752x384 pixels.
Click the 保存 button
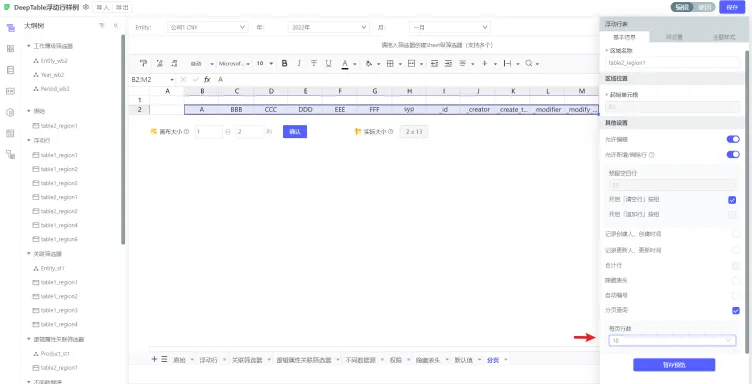coord(732,7)
